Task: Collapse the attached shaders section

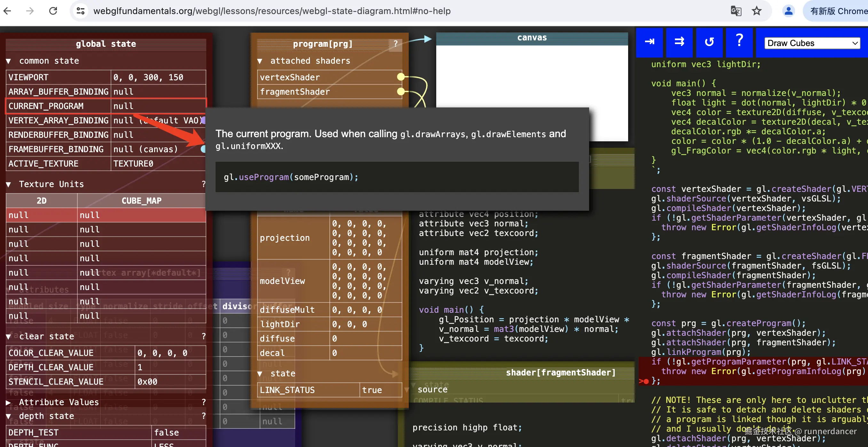Action: pyautogui.click(x=260, y=61)
